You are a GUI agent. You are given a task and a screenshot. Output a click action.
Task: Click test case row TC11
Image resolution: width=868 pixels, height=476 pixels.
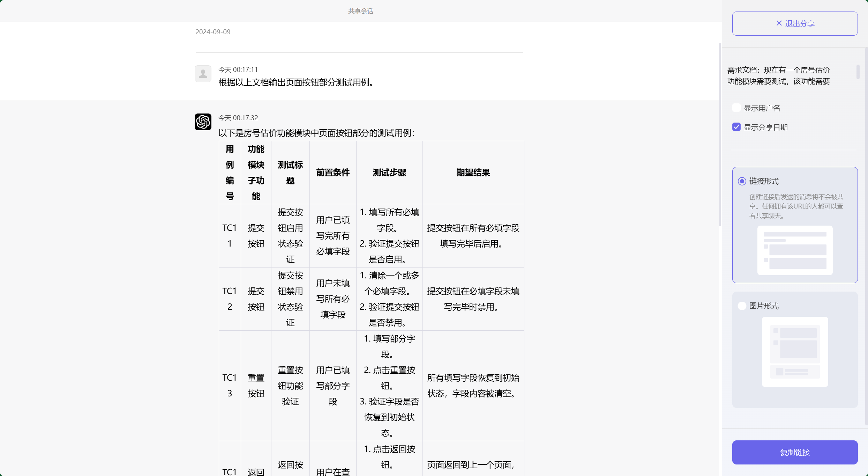[229, 236]
